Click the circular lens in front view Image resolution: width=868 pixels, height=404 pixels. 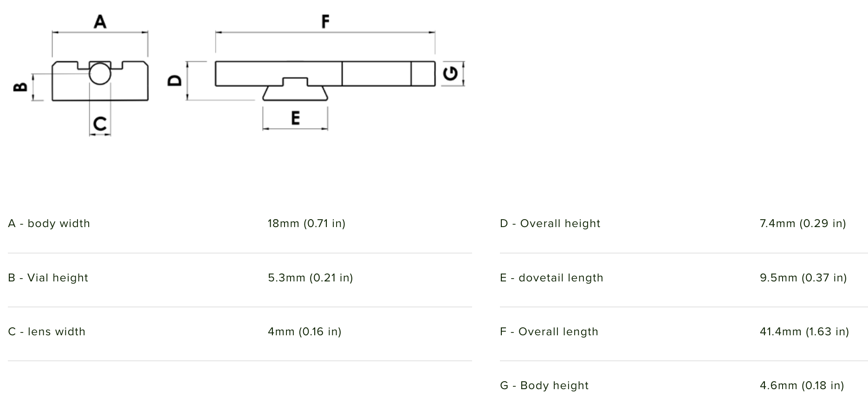point(100,74)
